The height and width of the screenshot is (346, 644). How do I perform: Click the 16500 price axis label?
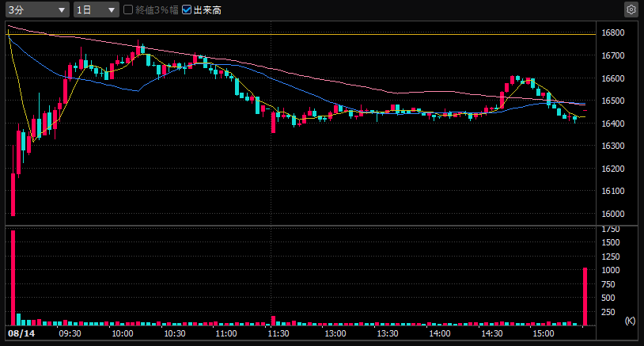pos(613,101)
